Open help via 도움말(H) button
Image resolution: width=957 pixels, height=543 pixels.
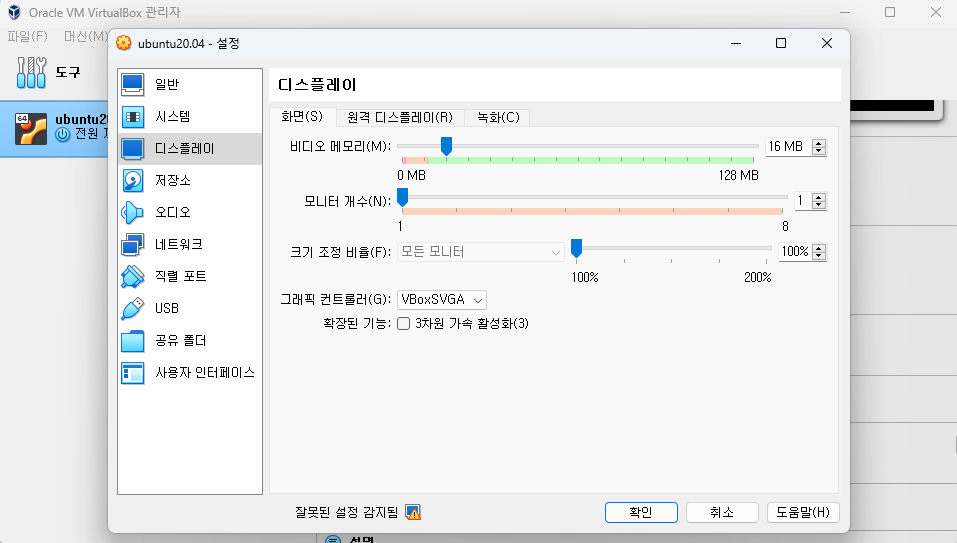click(x=803, y=512)
